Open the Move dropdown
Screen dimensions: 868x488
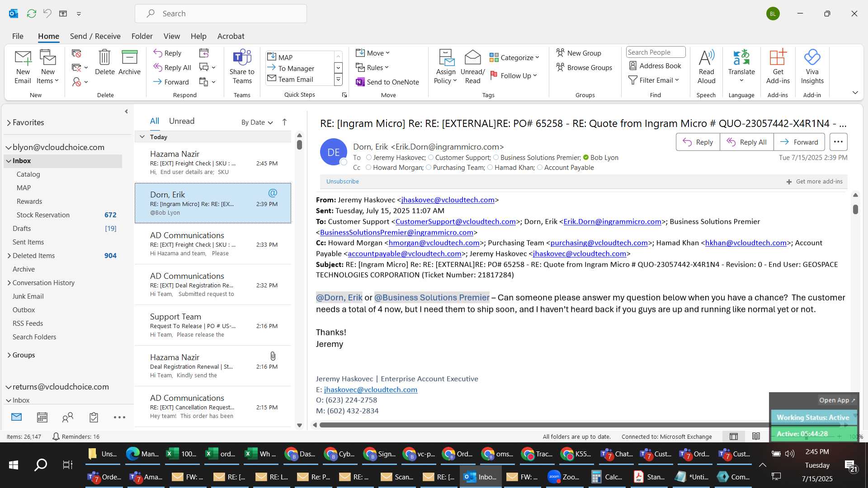pos(372,53)
